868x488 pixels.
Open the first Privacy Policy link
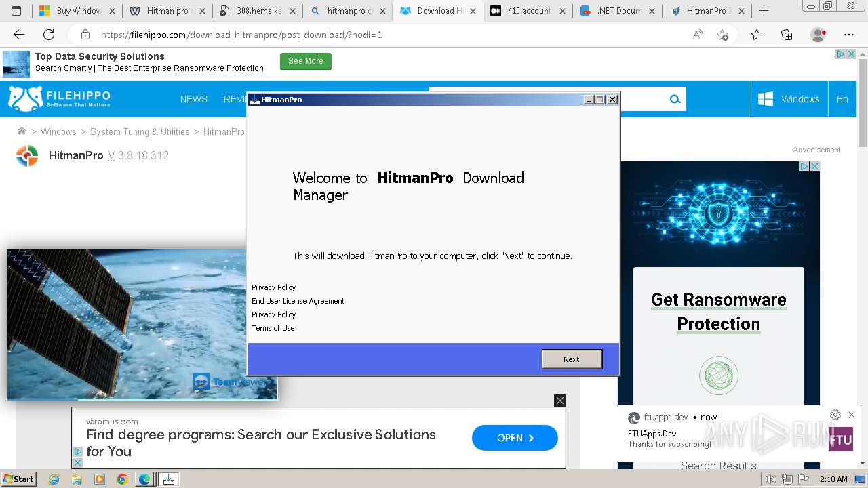coord(273,287)
